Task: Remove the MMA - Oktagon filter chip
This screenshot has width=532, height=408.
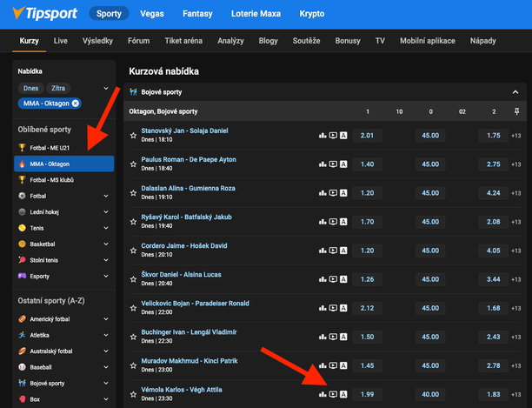Action: pos(76,104)
